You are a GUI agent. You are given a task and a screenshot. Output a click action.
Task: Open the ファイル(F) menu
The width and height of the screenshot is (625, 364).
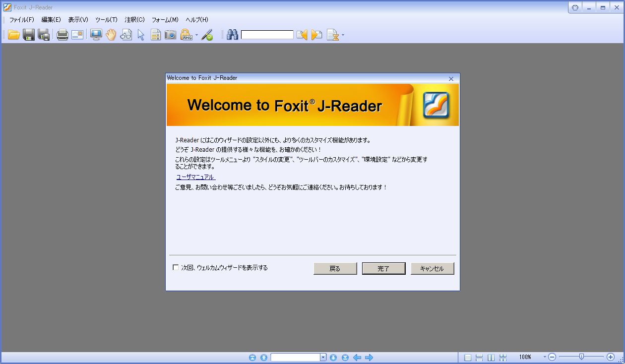[22, 20]
